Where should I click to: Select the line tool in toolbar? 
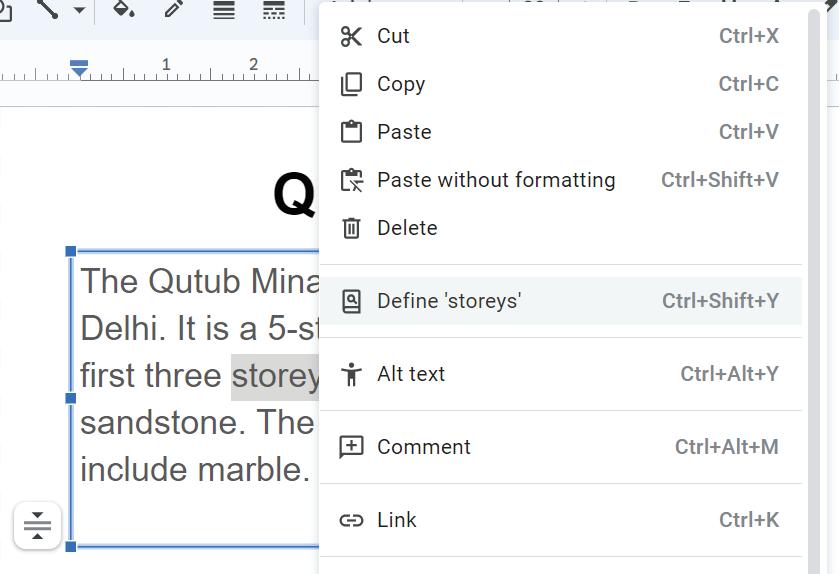coord(48,9)
